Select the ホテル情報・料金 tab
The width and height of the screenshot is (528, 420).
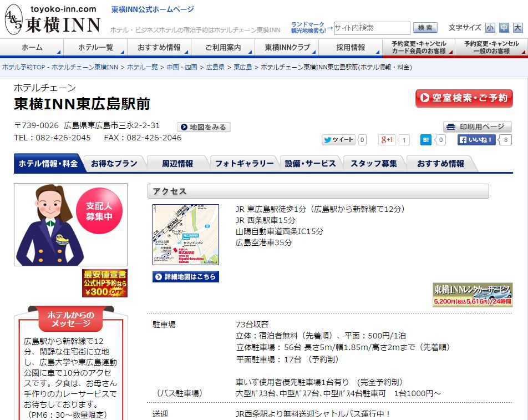pyautogui.click(x=48, y=164)
